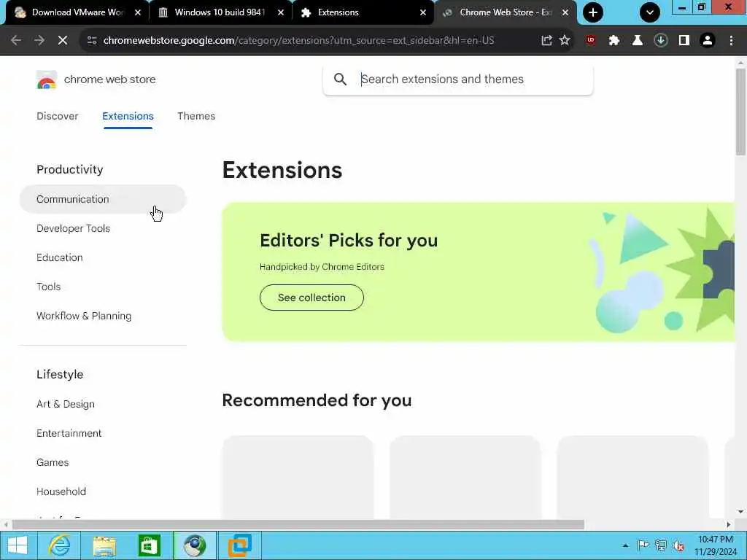747x560 pixels.
Task: Open the Entertainment category
Action: tap(69, 433)
